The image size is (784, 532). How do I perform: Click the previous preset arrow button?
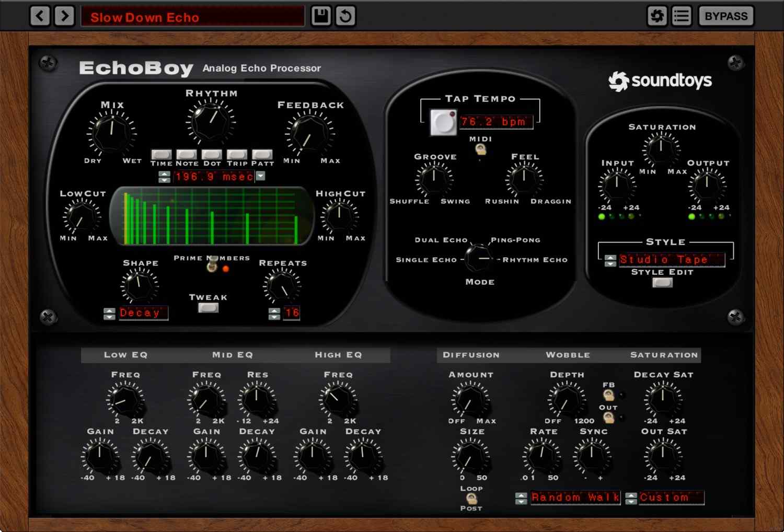coord(40,16)
